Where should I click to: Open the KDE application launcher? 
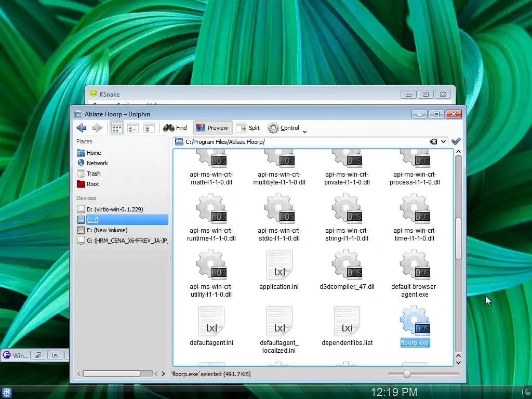click(6, 393)
